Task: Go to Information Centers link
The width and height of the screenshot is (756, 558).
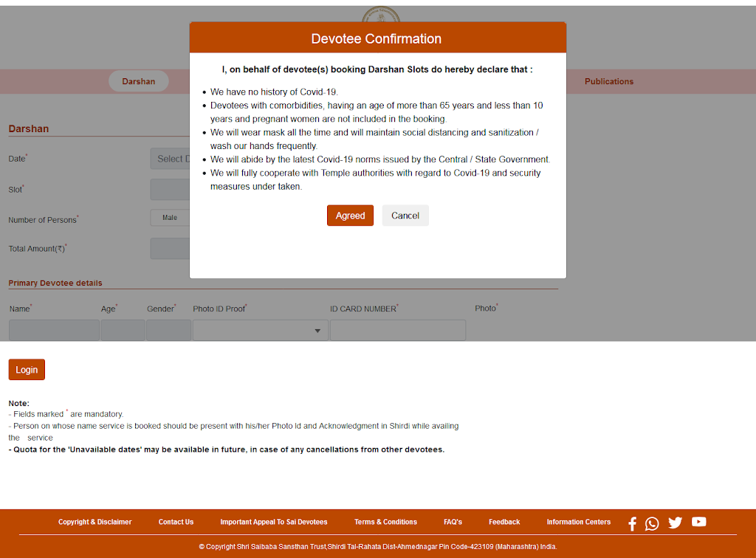Action: [x=578, y=522]
